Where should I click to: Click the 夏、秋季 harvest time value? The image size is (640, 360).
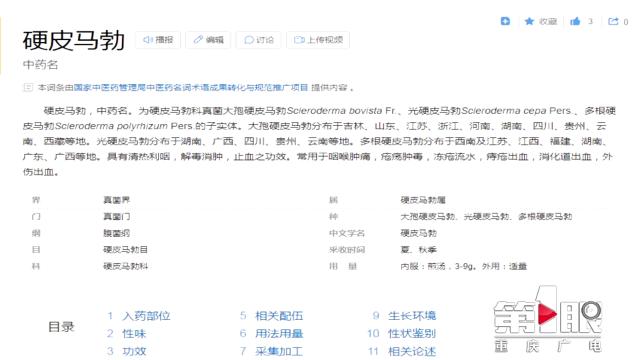[418, 249]
